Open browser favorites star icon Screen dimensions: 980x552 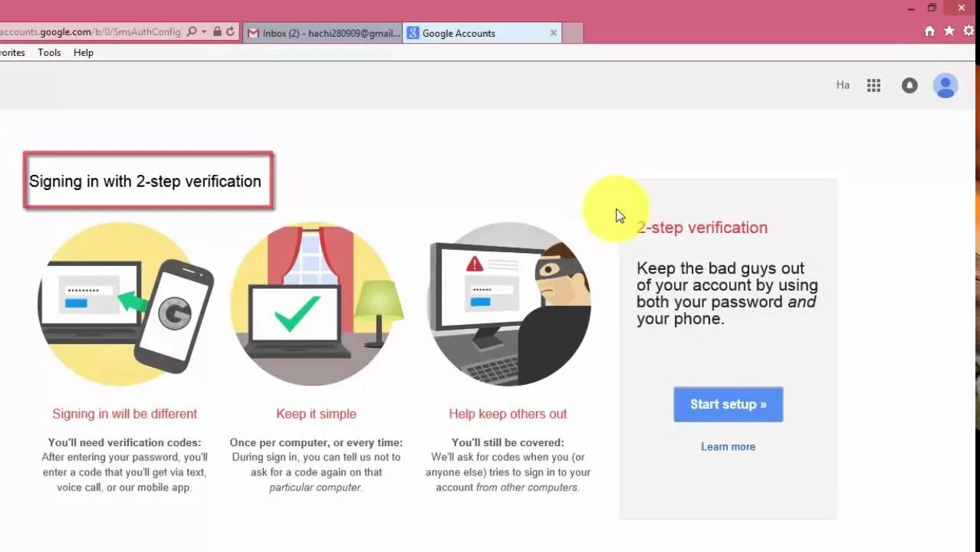pos(949,31)
